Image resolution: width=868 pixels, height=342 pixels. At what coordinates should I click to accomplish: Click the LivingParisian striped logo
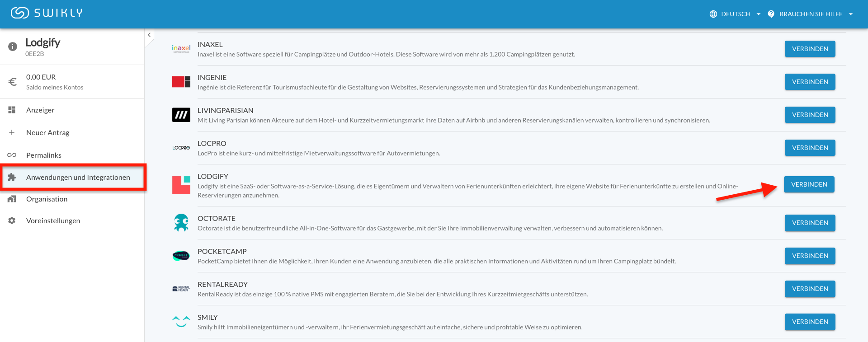pyautogui.click(x=181, y=115)
